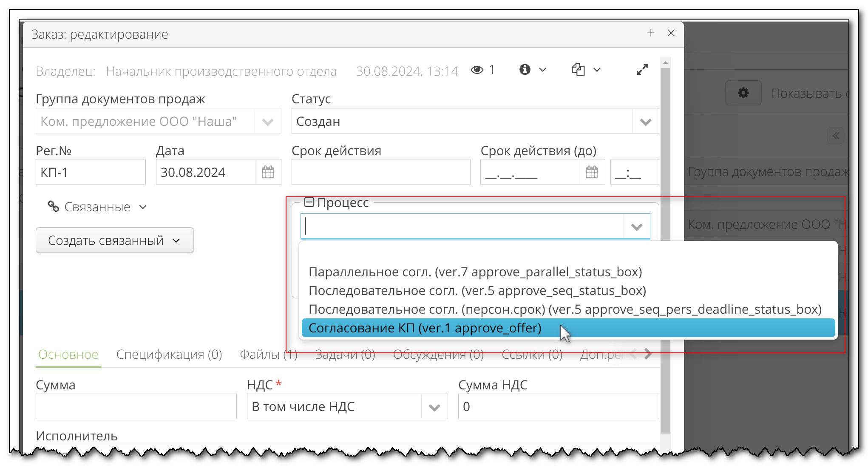Open settings via the gear icon
Viewport: 868px width, 468px height.
743,93
